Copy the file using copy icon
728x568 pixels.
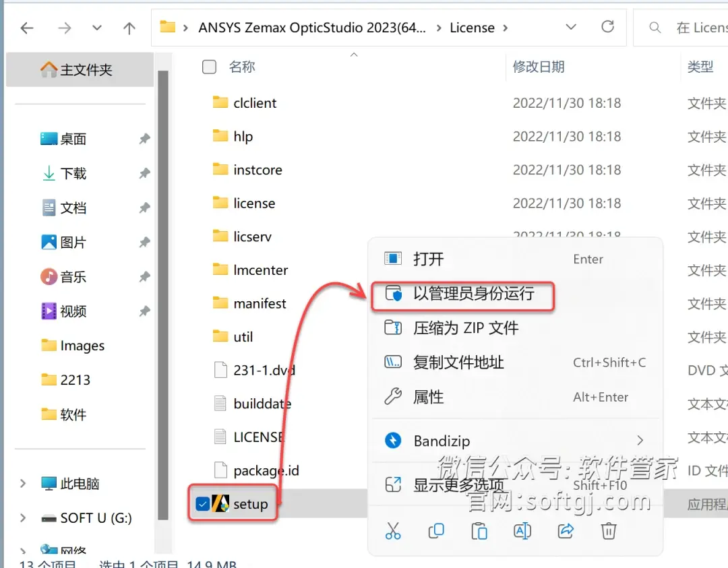pos(436,531)
